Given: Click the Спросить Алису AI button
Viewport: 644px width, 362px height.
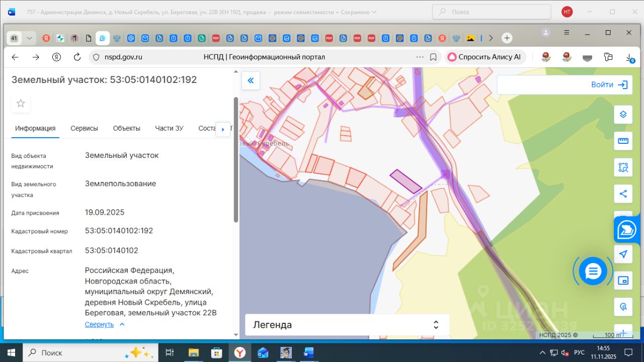Looking at the screenshot, I should point(485,57).
